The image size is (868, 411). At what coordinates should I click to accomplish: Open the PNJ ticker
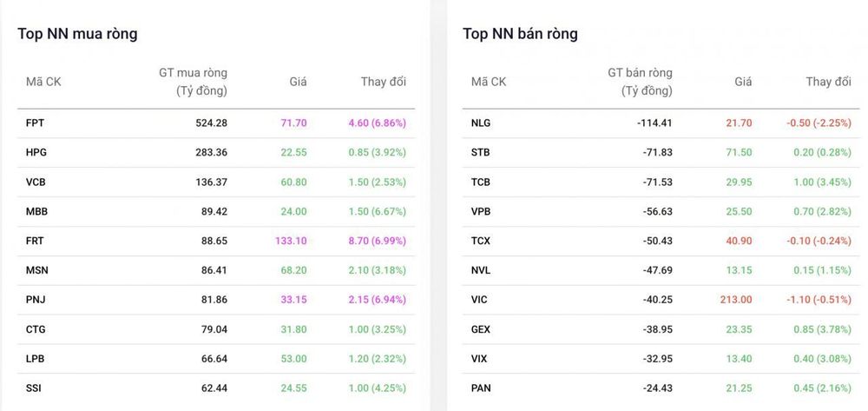tap(36, 300)
